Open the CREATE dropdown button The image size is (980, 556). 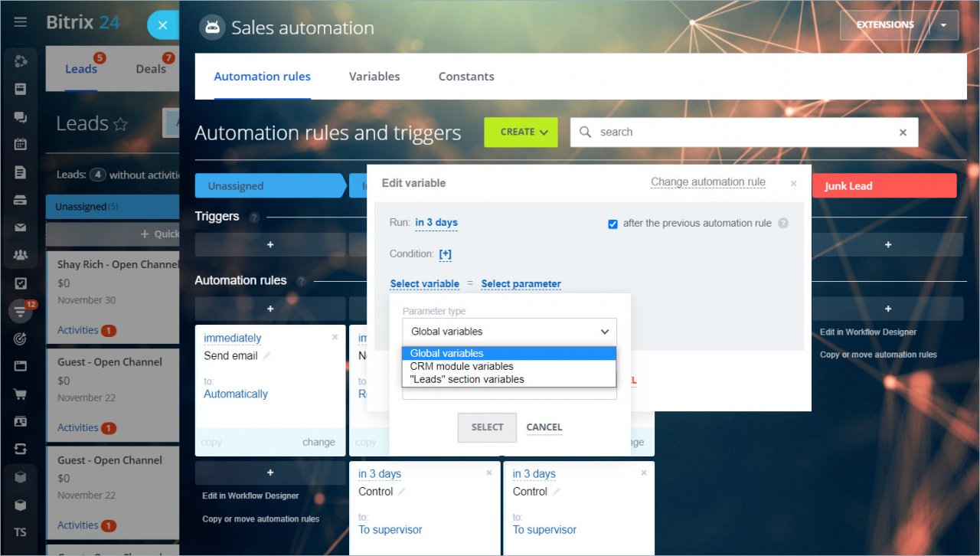[521, 132]
